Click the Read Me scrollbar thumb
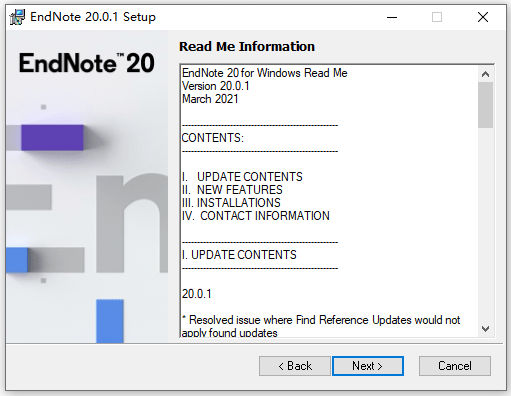This screenshot has width=511, height=396. coord(485,105)
